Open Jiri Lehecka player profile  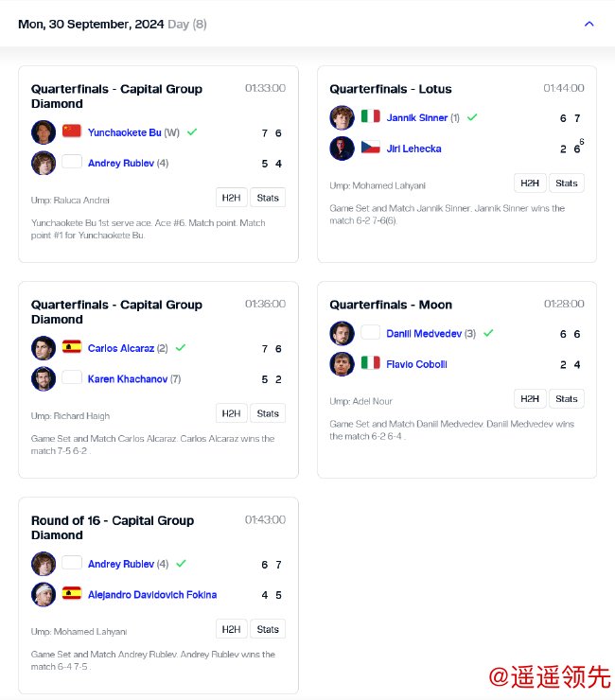[x=413, y=149]
